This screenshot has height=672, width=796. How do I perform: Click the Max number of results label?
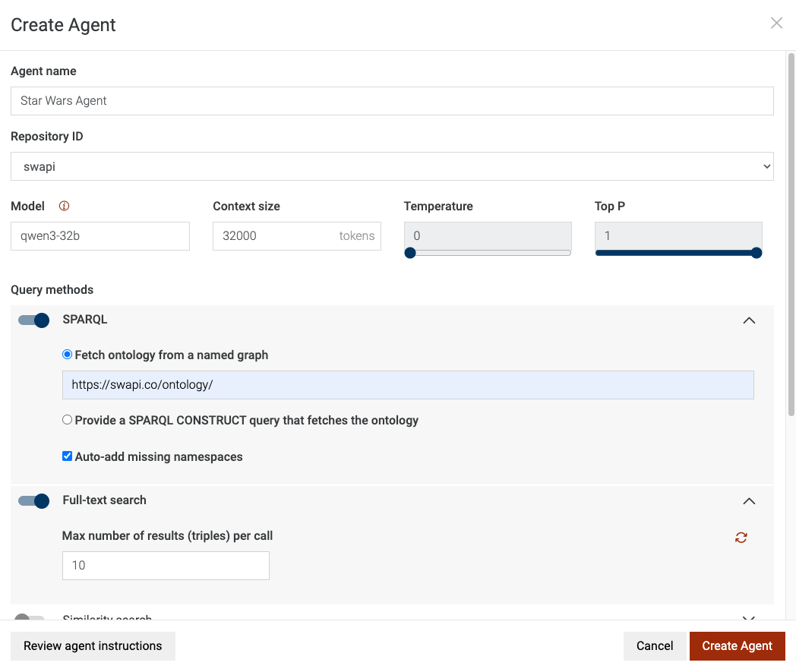pyautogui.click(x=168, y=536)
